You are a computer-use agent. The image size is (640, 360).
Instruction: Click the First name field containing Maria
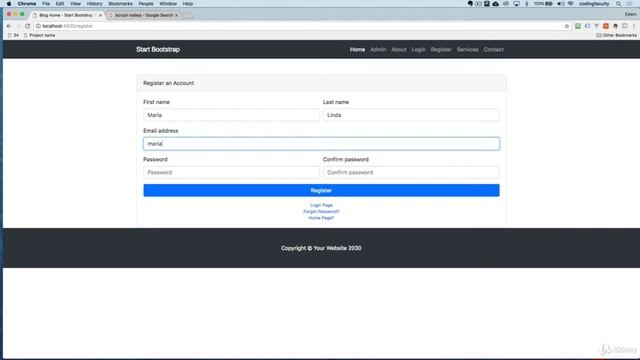231,115
